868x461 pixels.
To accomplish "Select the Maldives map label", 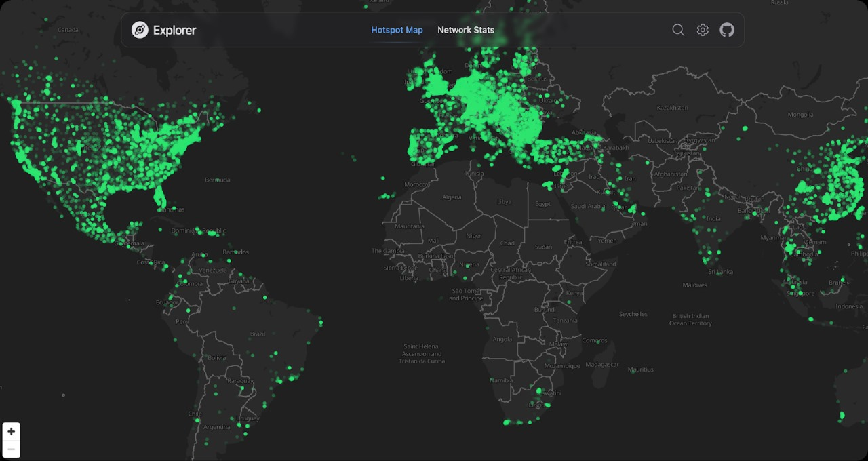I will click(x=695, y=285).
